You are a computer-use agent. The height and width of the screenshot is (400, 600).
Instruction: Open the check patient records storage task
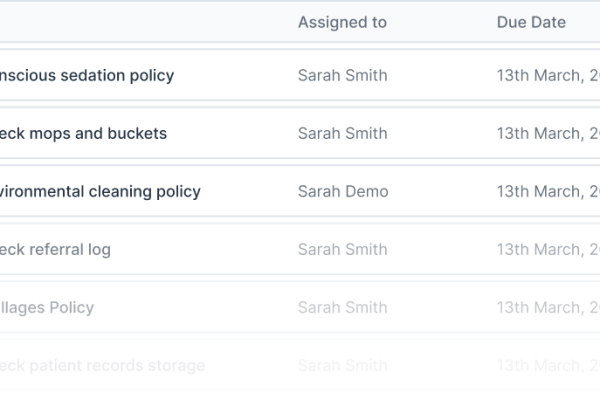(x=103, y=366)
